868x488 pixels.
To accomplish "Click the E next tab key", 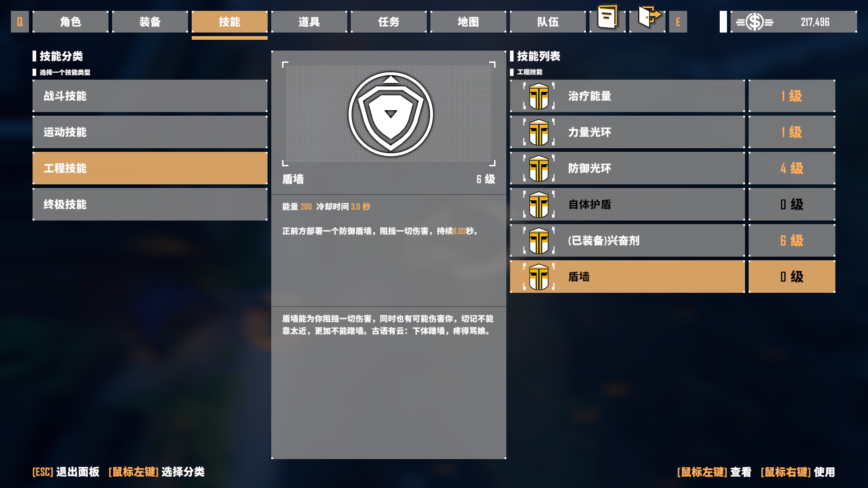I will coord(678,22).
